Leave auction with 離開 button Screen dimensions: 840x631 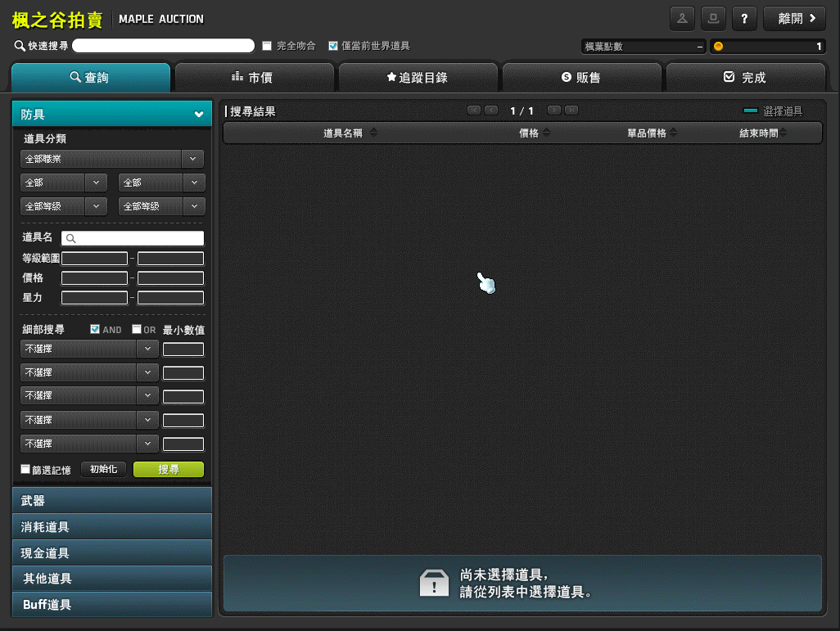click(x=794, y=19)
